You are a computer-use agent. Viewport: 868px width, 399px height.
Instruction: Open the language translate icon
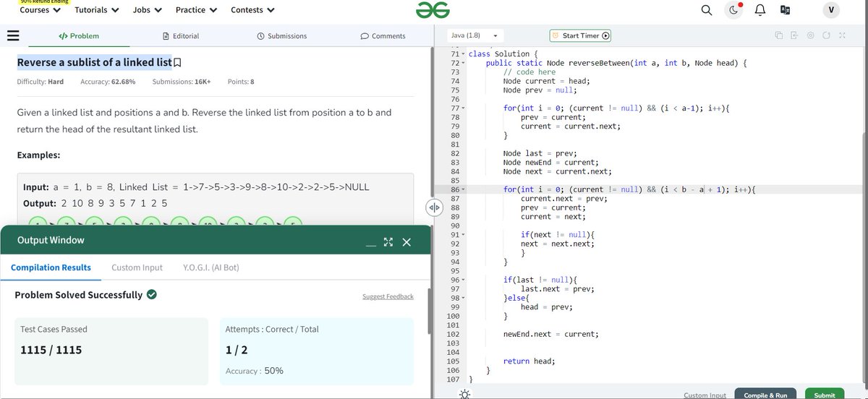(x=785, y=10)
